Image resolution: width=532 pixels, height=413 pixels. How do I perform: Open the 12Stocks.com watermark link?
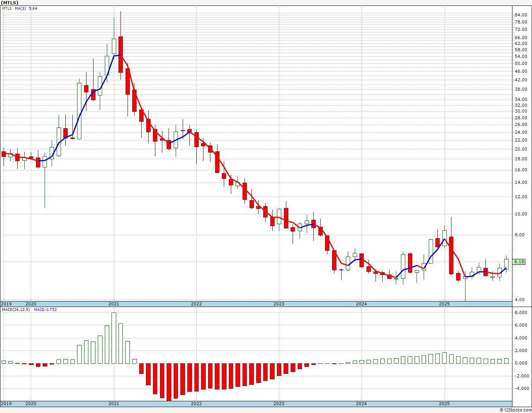coord(516,410)
